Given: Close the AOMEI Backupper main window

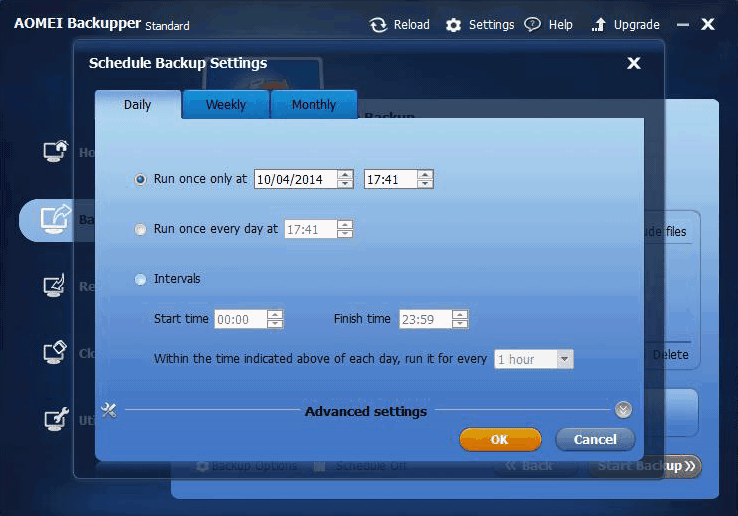Looking at the screenshot, I should pyautogui.click(x=707, y=24).
